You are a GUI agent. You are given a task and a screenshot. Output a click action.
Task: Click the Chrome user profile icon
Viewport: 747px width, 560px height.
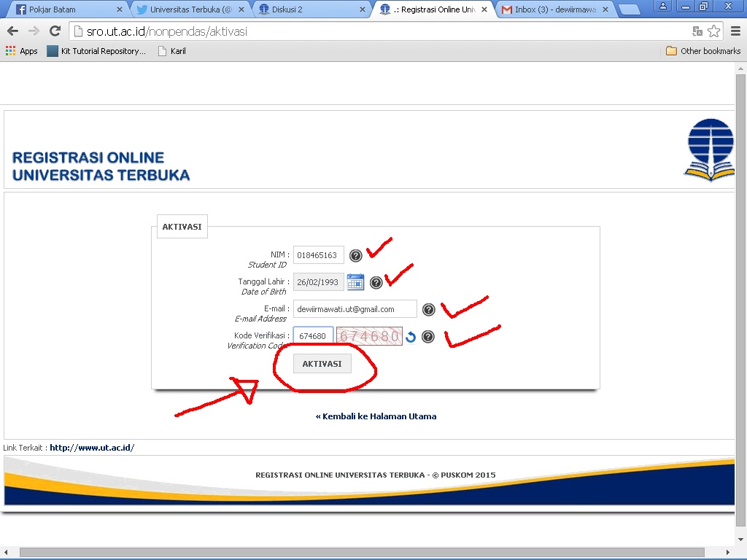point(662,6)
